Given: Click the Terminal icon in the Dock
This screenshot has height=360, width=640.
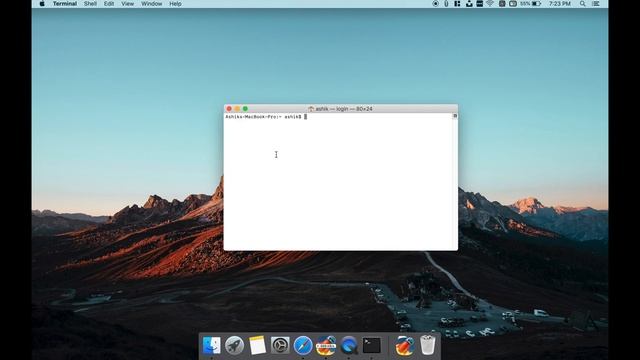Looking at the screenshot, I should click(371, 345).
